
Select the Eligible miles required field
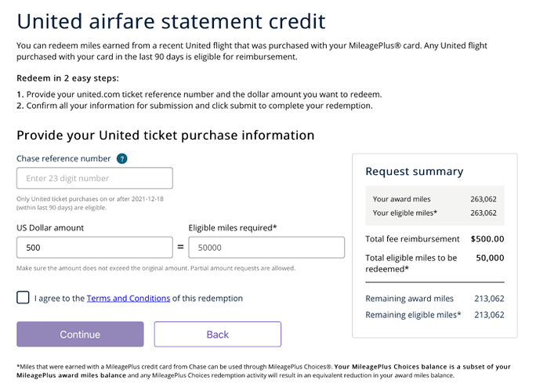click(266, 248)
